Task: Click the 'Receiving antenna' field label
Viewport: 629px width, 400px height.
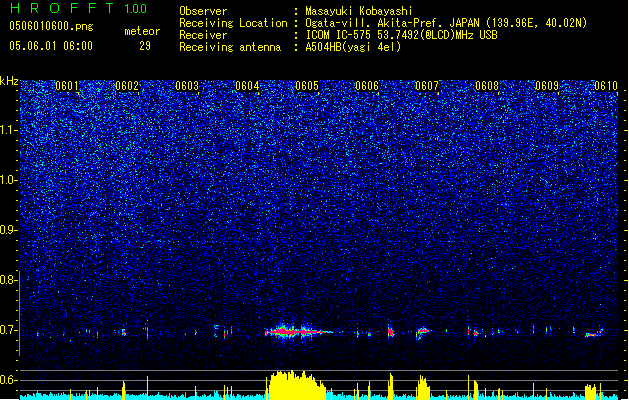Action: [230, 47]
